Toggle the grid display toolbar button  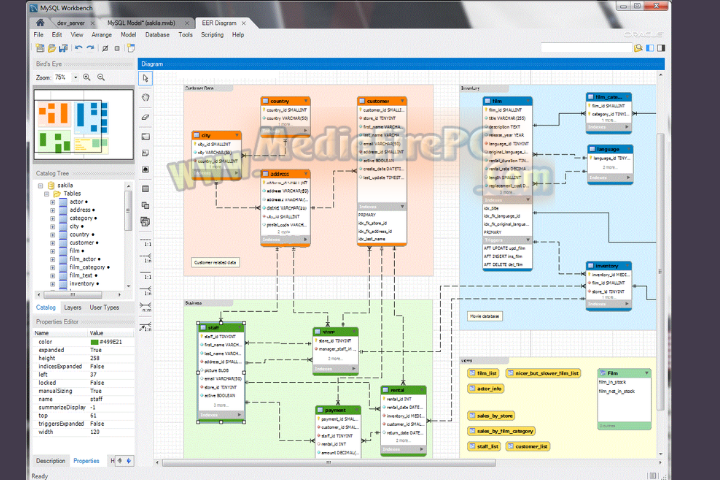(x=105, y=48)
